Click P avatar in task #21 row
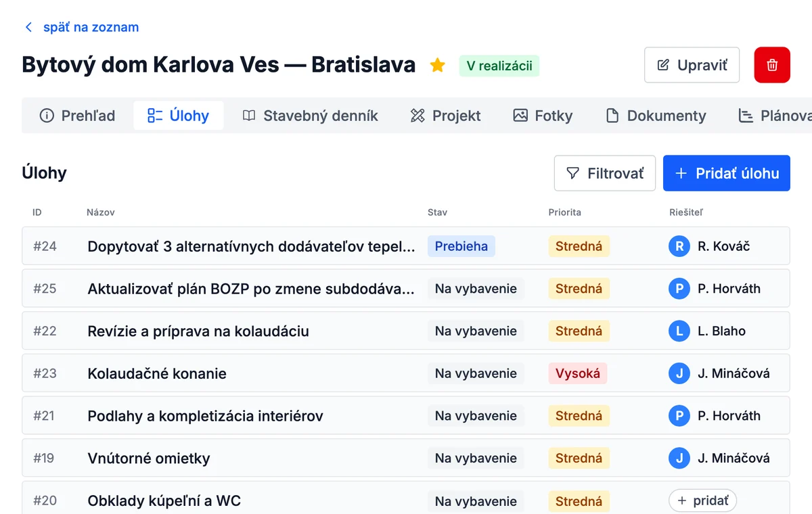This screenshot has height=514, width=812. [x=679, y=416]
